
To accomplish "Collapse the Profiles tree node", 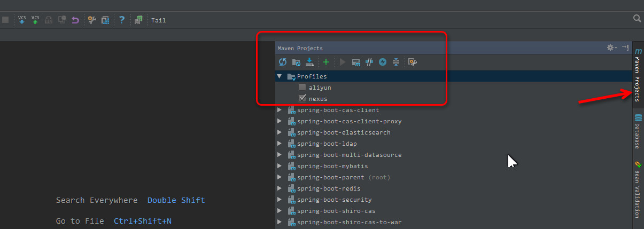I will (279, 76).
